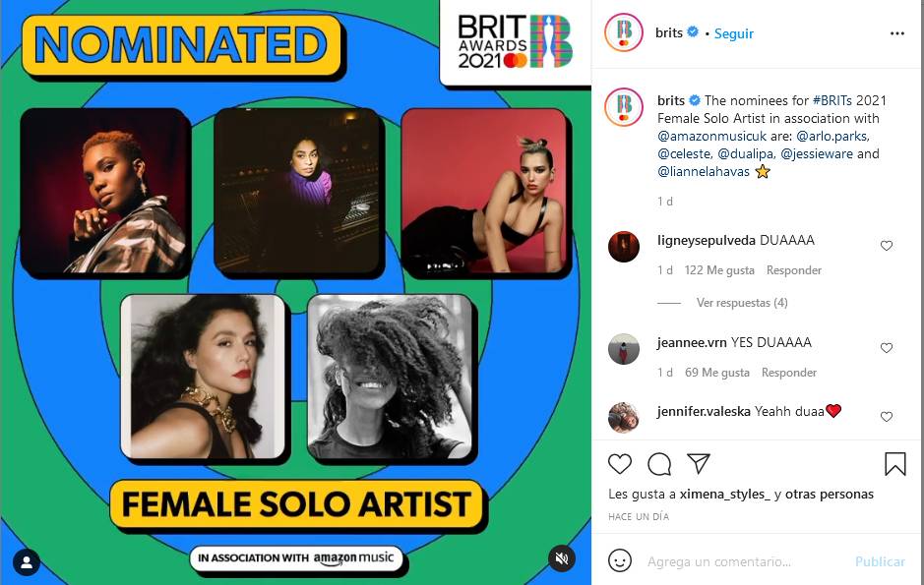Open emoji picker in comment box
924x585 pixels.
[x=620, y=561]
